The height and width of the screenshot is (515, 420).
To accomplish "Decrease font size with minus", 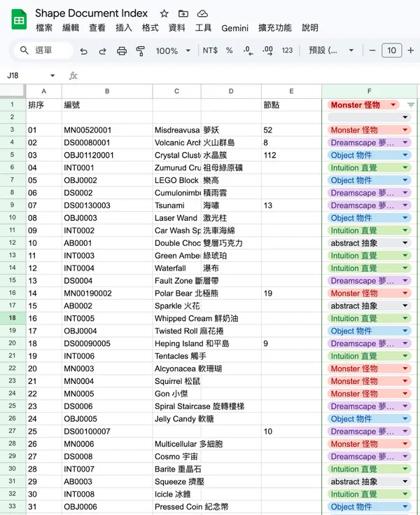I will pyautogui.click(x=372, y=50).
